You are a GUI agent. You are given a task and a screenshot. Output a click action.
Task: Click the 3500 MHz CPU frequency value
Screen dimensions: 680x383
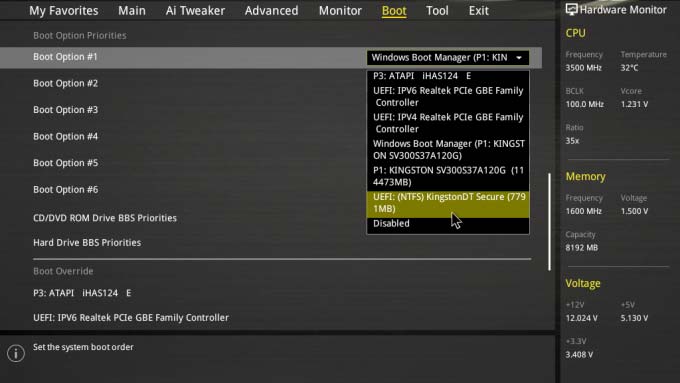(584, 68)
